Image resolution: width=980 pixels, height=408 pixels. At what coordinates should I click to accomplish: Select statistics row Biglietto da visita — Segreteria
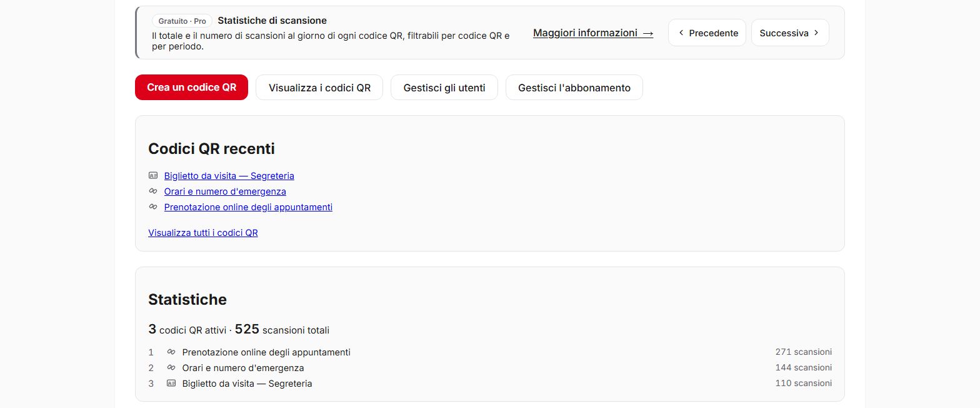click(x=490, y=384)
